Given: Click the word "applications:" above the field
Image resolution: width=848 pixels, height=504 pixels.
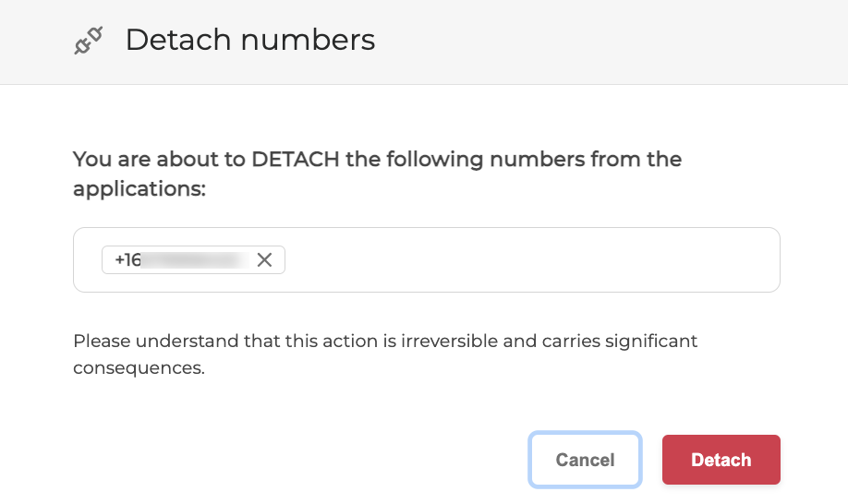Looking at the screenshot, I should 139,189.
